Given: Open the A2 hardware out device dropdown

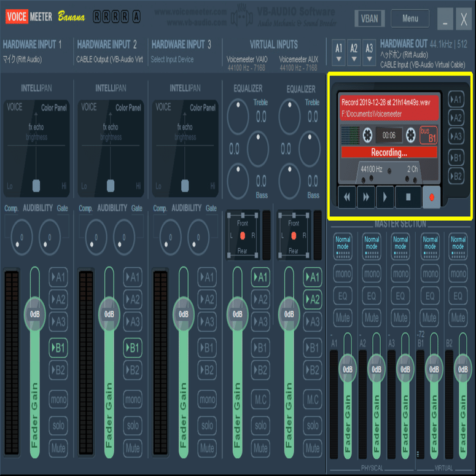Looking at the screenshot, I should [x=354, y=52].
